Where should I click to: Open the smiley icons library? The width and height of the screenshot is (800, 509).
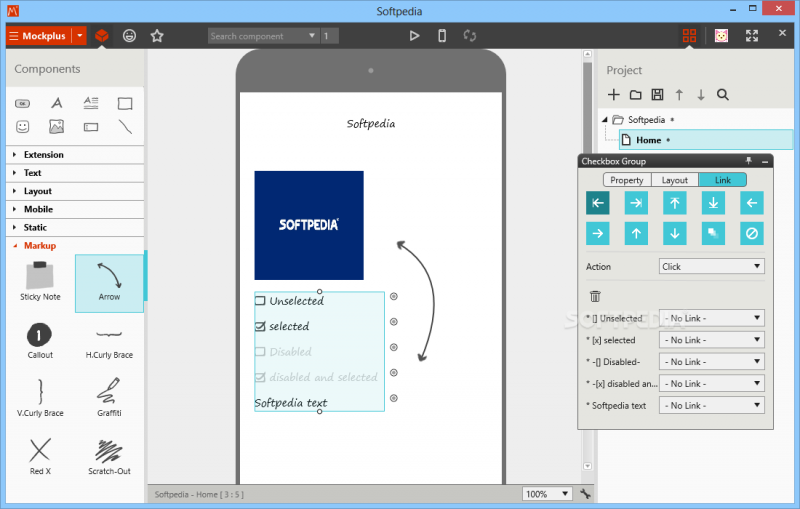(x=130, y=36)
